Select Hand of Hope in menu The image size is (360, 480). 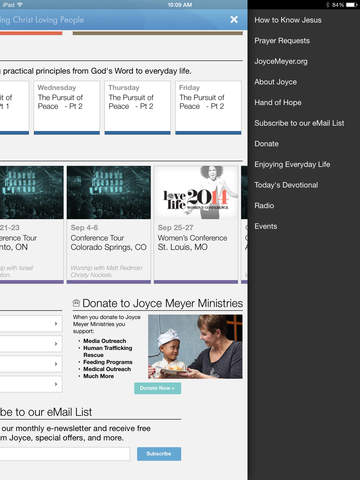(278, 103)
